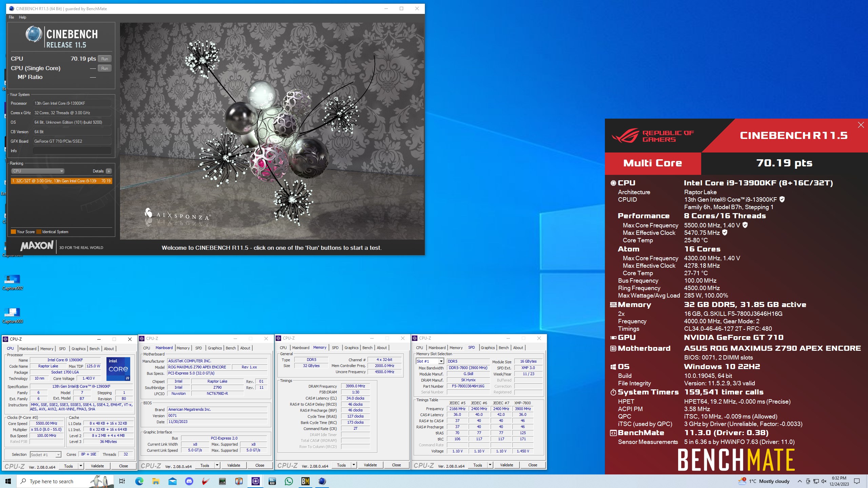Viewport: 868px width, 488px height.
Task: Click the thermometer app taskbar icon
Action: click(239, 481)
